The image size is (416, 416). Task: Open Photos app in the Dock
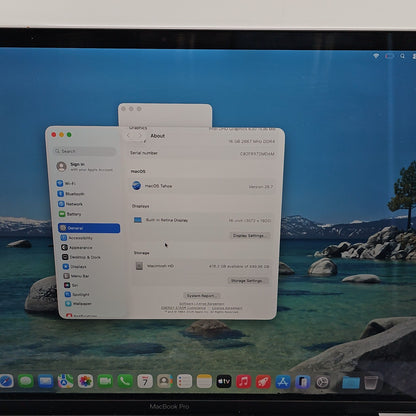85,381
